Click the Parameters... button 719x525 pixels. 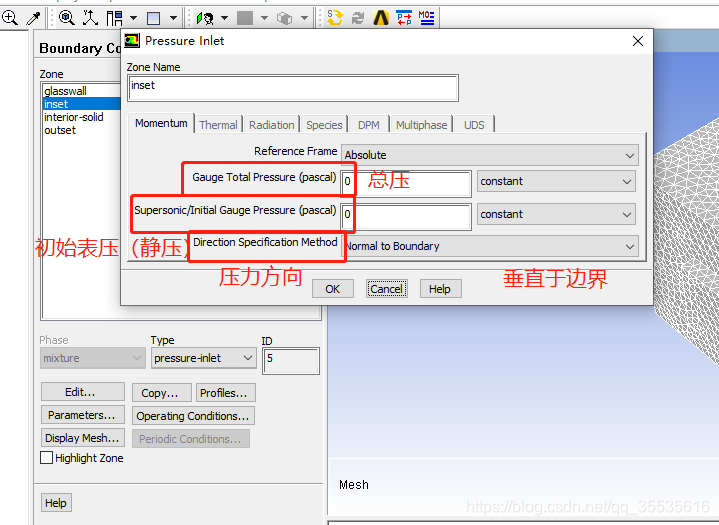(x=83, y=415)
